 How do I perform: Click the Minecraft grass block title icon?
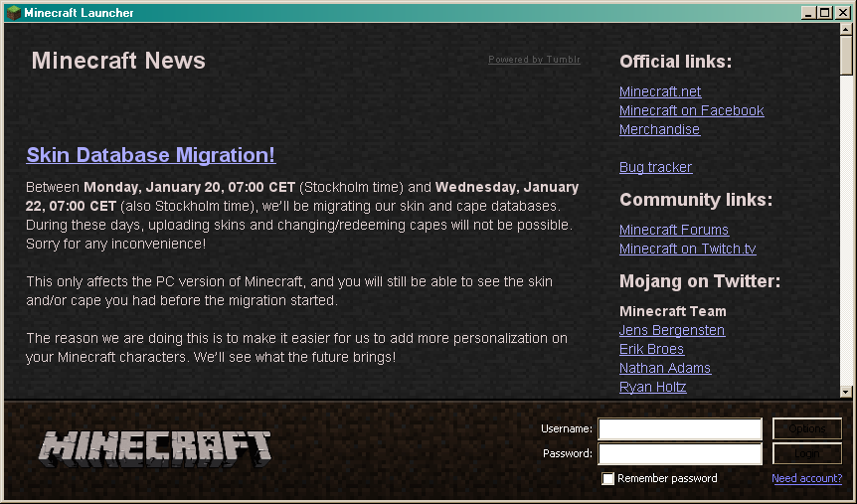pos(14,13)
